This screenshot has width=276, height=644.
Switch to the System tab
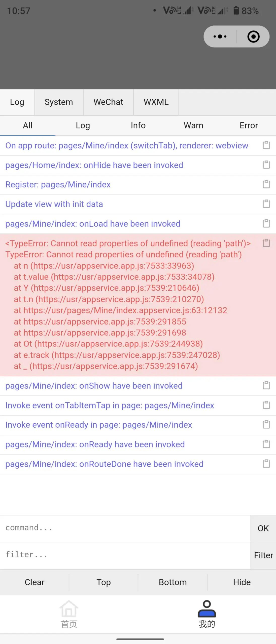[x=59, y=102]
